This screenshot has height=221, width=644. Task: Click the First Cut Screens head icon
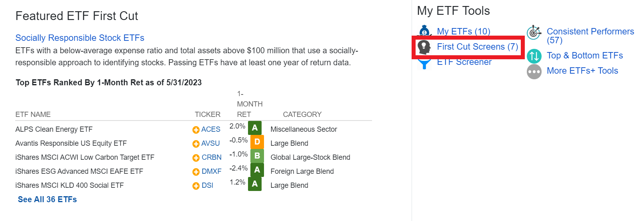(424, 47)
